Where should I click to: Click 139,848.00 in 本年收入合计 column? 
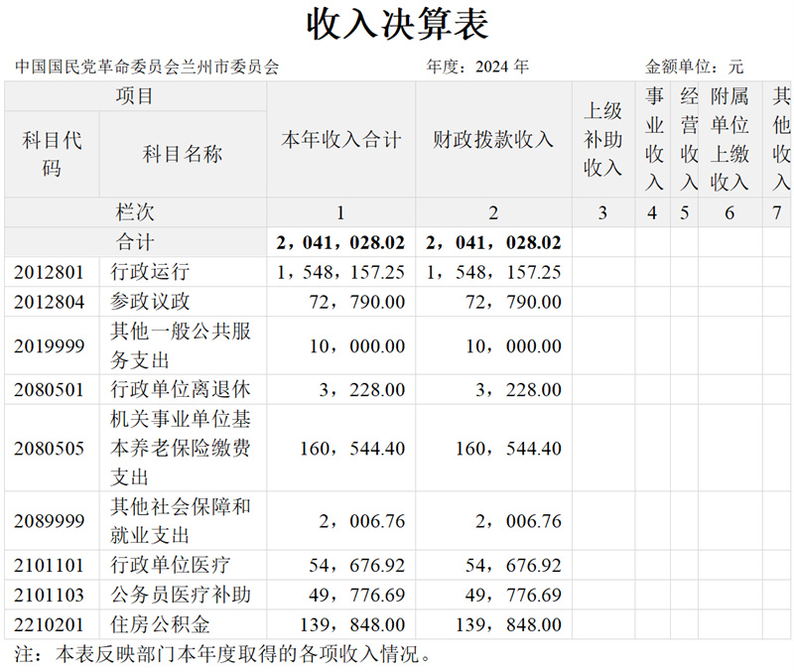point(353,625)
